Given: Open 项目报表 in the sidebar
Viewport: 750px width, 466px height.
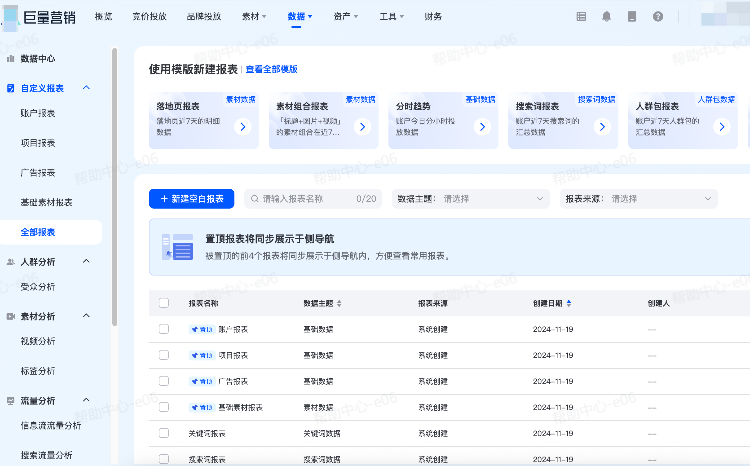Looking at the screenshot, I should point(38,143).
